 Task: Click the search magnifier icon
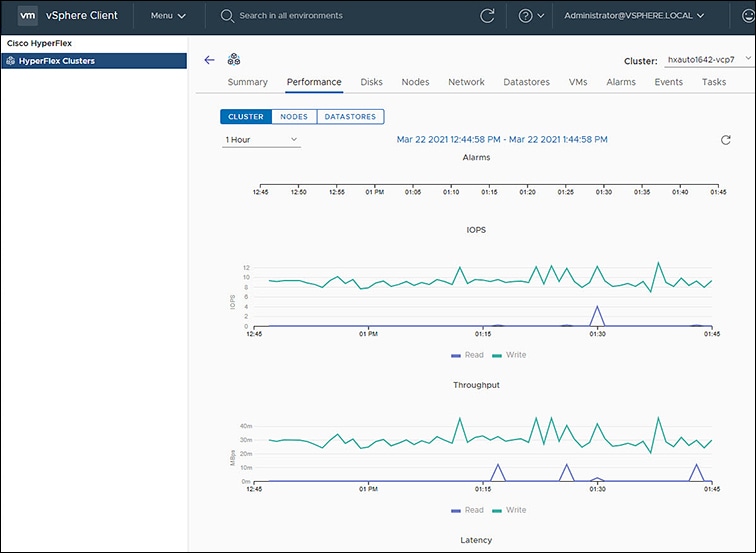[x=227, y=16]
